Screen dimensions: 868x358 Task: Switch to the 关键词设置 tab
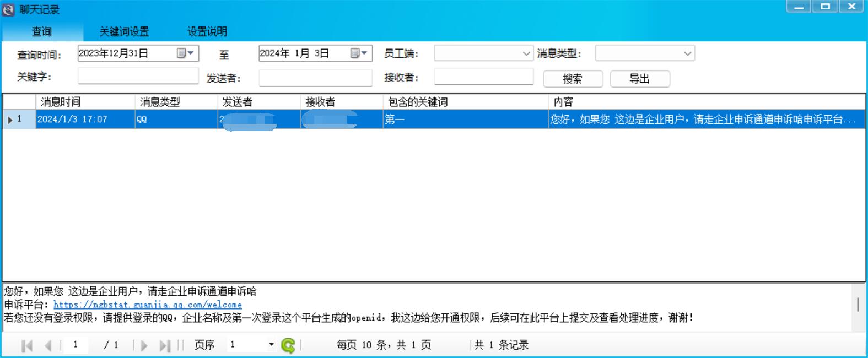(x=124, y=31)
